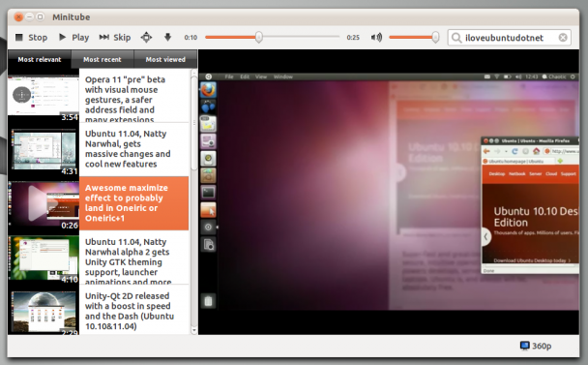Click the Ubuntu logo in video top panel

(x=209, y=76)
